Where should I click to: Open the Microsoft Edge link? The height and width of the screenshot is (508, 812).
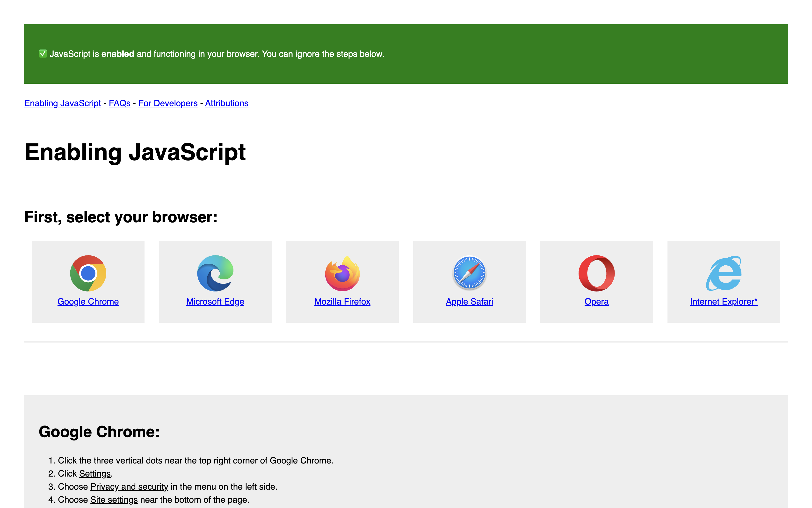(x=215, y=301)
